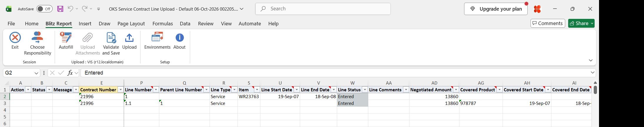Click the formula bar options dots
644x127 pixels.
[44, 73]
